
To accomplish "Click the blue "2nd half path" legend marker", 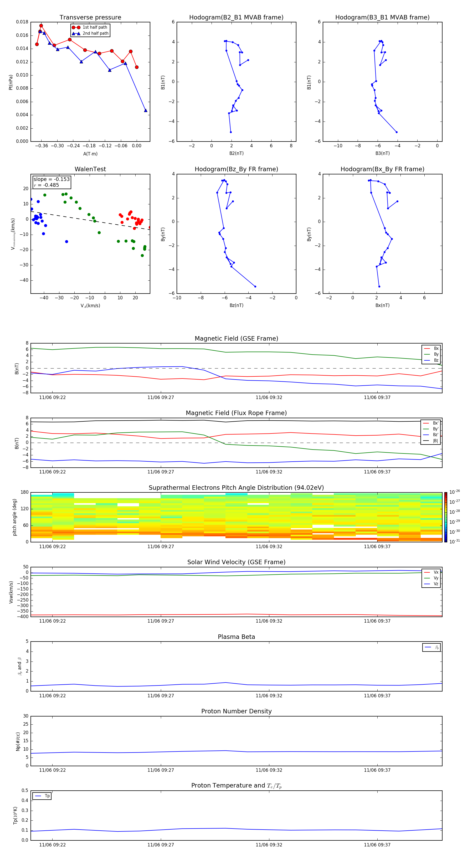I will point(76,33).
